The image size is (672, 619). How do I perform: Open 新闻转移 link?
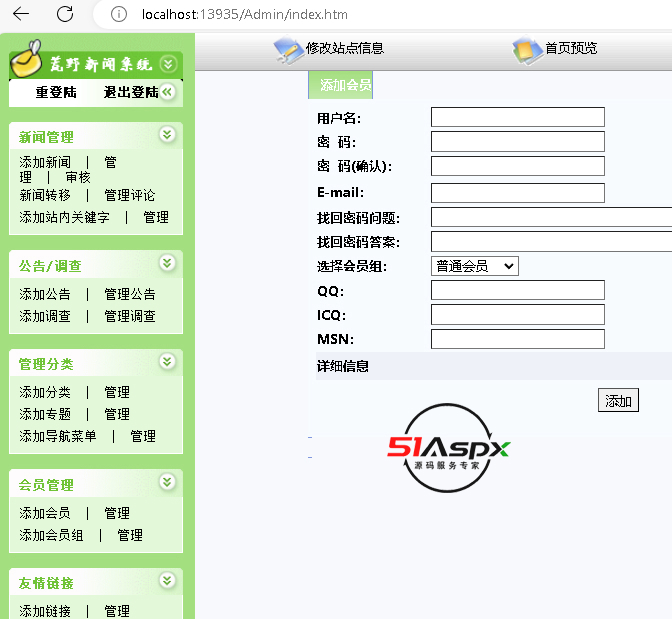click(45, 195)
